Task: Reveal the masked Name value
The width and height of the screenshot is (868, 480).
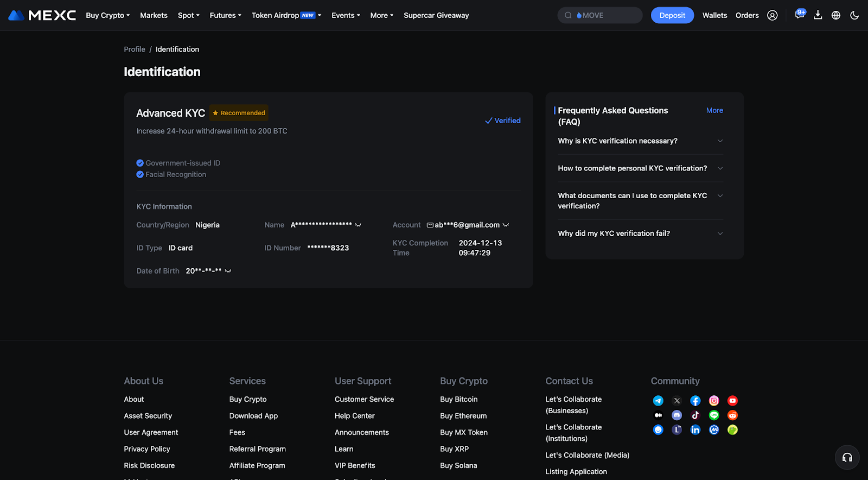Action: point(358,225)
